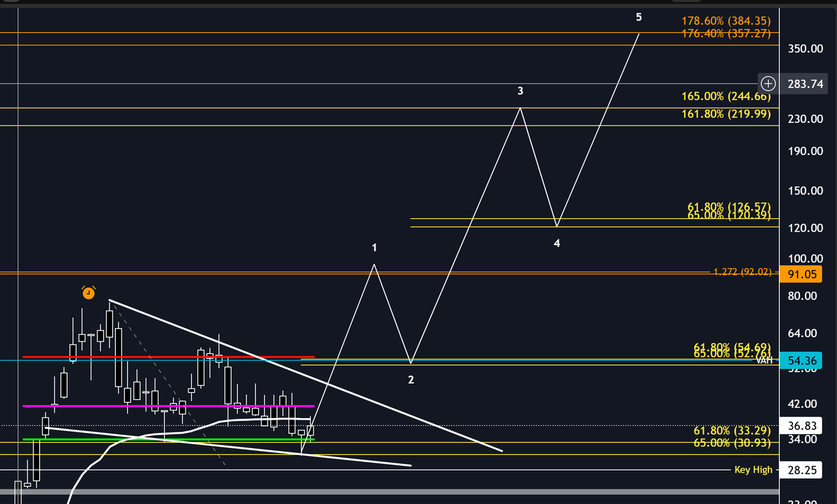Click the 350.00 price scale tick
Viewport: 837px width, 504px height.
[805, 49]
